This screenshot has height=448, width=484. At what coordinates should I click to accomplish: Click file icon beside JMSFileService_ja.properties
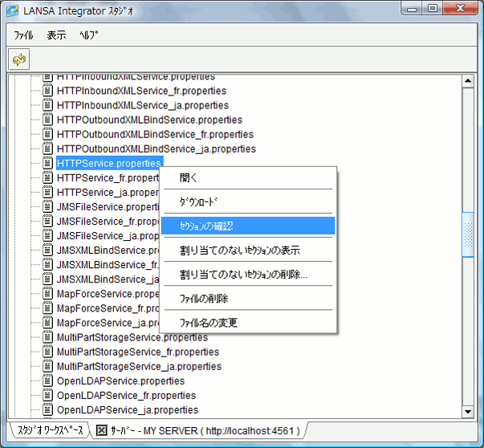click(47, 236)
